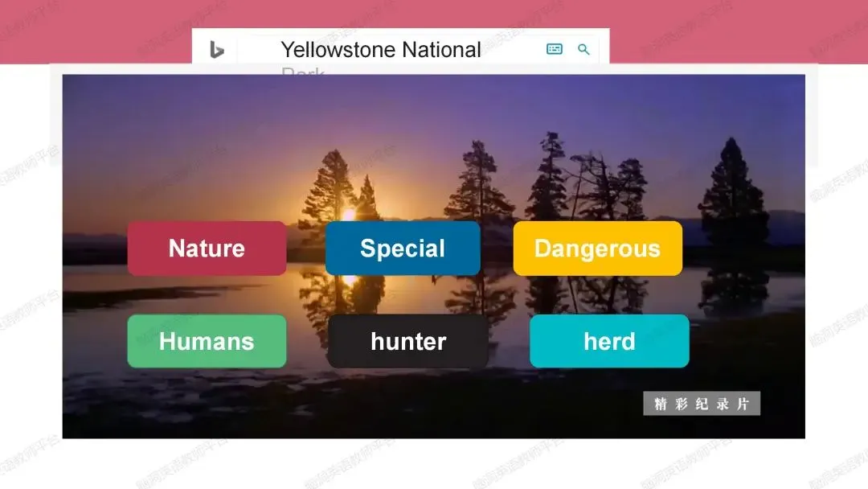Click the word herd on the cyan tile
The width and height of the screenshot is (868, 489).
pos(609,341)
